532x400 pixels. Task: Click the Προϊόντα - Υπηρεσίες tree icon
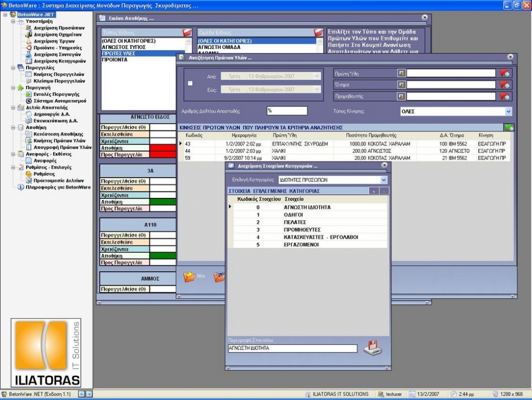click(29, 47)
